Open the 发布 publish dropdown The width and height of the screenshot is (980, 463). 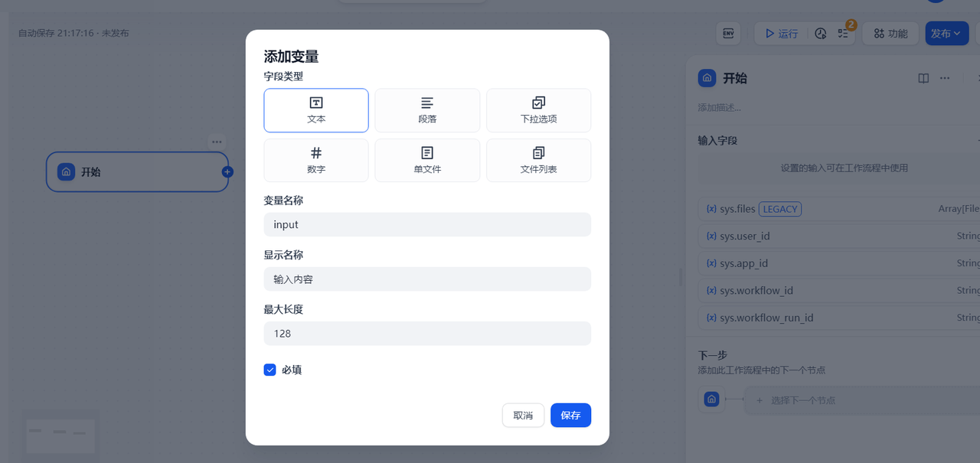coord(946,34)
